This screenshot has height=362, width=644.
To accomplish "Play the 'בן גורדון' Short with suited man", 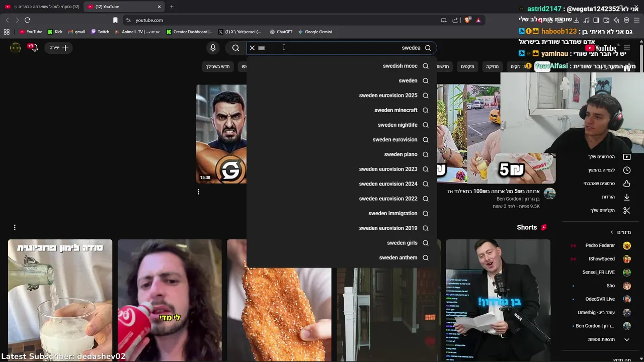I will coord(498,300).
